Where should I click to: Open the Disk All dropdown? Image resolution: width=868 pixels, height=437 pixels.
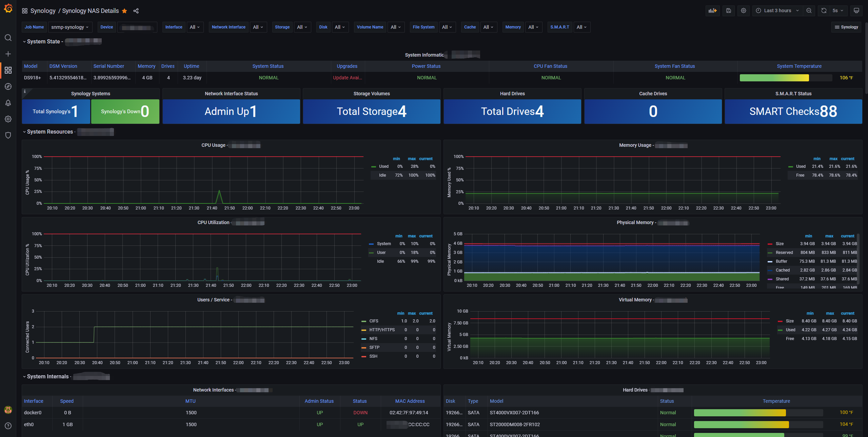tap(340, 27)
